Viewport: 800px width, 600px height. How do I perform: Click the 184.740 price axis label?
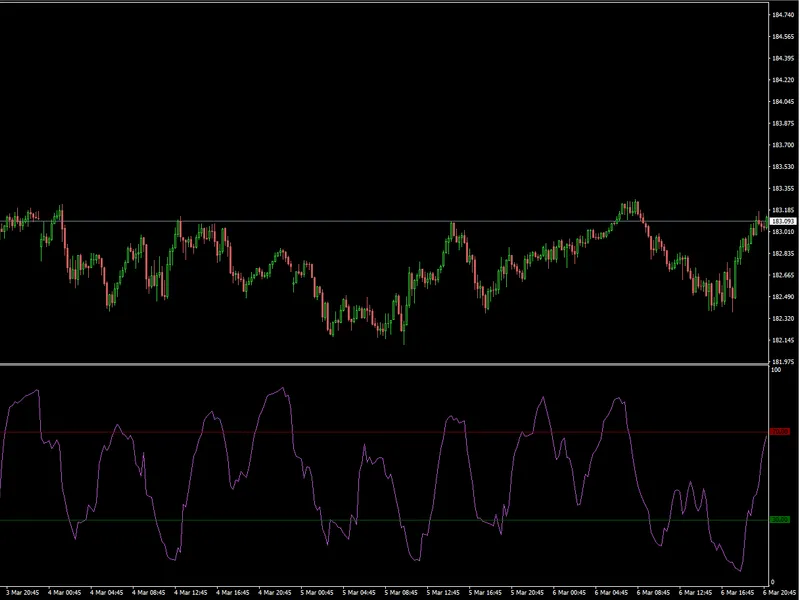tap(783, 15)
